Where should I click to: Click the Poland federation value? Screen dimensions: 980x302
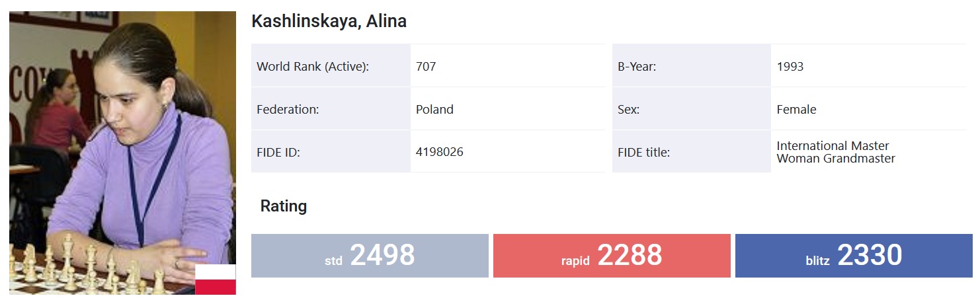[434, 110]
